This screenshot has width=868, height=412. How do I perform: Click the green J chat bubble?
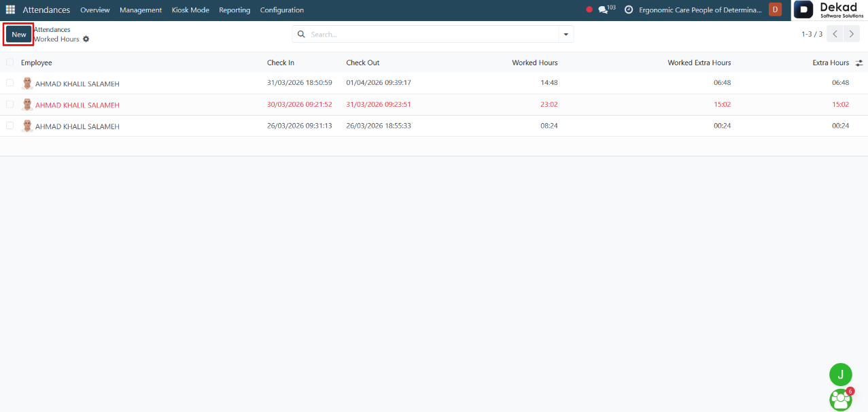click(x=841, y=375)
